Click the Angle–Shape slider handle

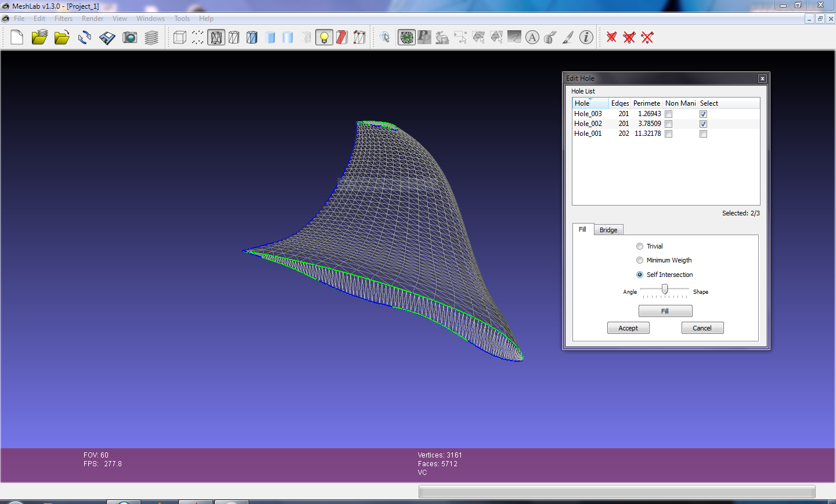665,289
